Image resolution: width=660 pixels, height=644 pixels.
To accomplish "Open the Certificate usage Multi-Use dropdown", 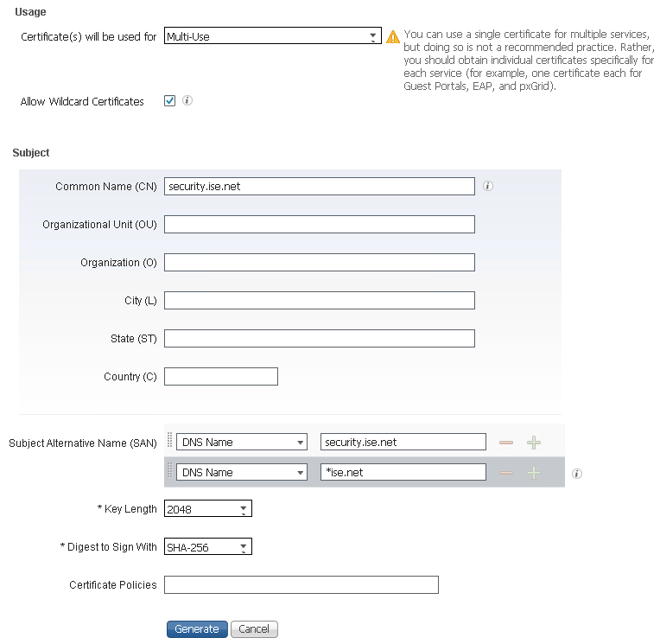I will coord(273,35).
